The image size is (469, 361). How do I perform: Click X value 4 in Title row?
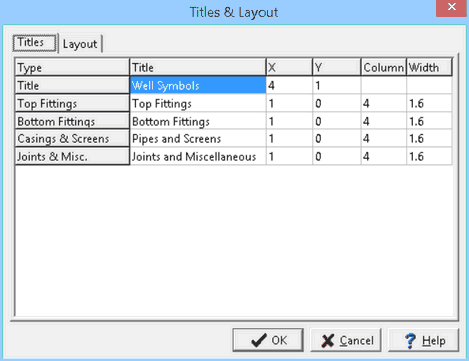[x=289, y=85]
